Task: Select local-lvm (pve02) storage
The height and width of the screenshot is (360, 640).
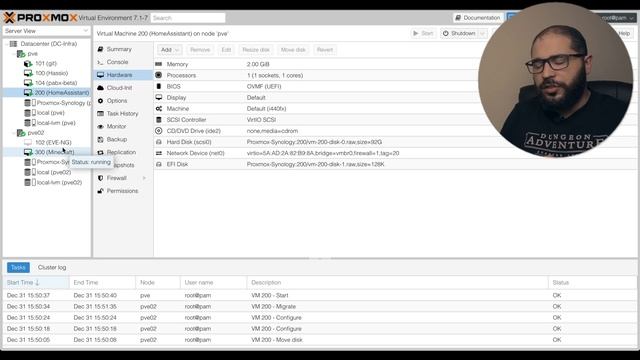Action: tap(53, 182)
